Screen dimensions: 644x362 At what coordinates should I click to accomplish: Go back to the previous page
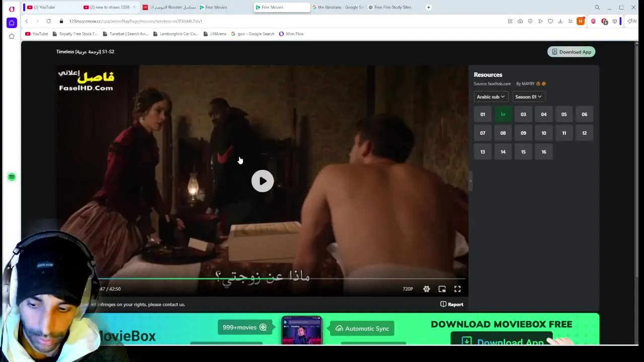tap(27, 21)
